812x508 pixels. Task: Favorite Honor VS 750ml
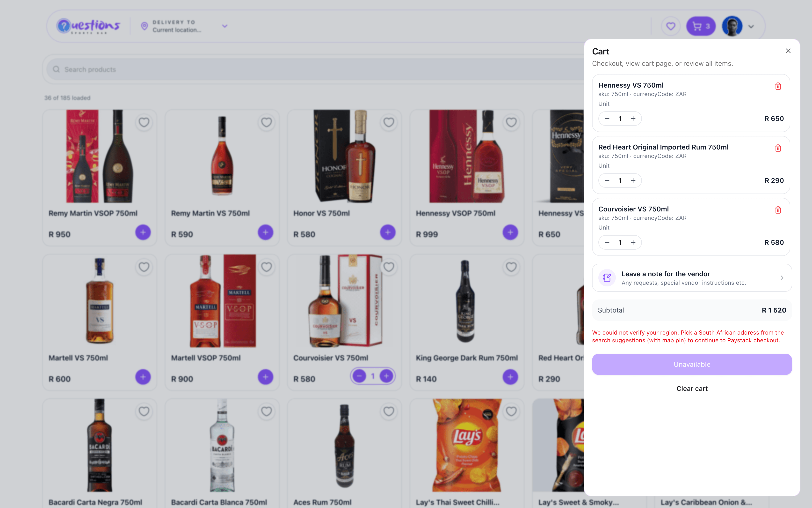[389, 122]
